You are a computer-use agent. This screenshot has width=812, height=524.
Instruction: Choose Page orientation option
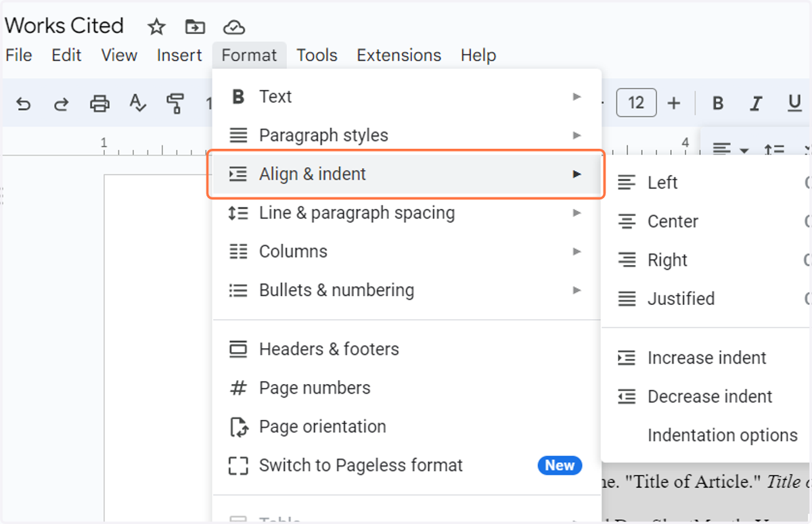click(x=407, y=427)
